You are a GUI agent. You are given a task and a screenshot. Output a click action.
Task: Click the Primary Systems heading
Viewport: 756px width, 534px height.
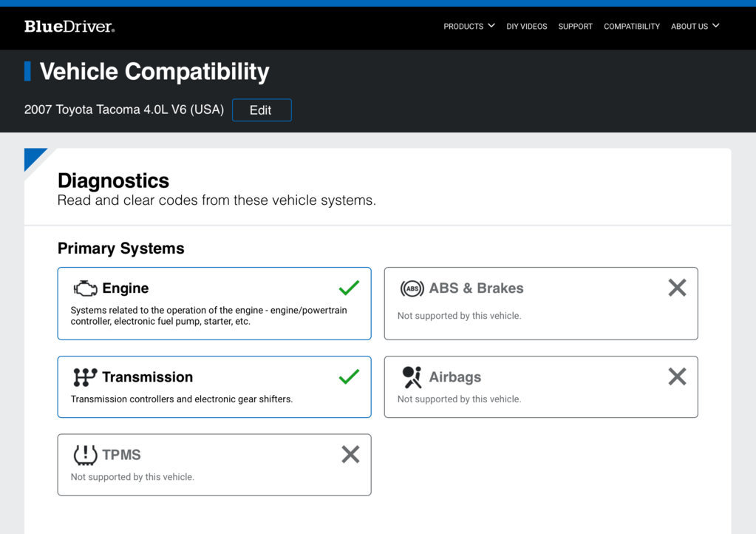pos(121,249)
